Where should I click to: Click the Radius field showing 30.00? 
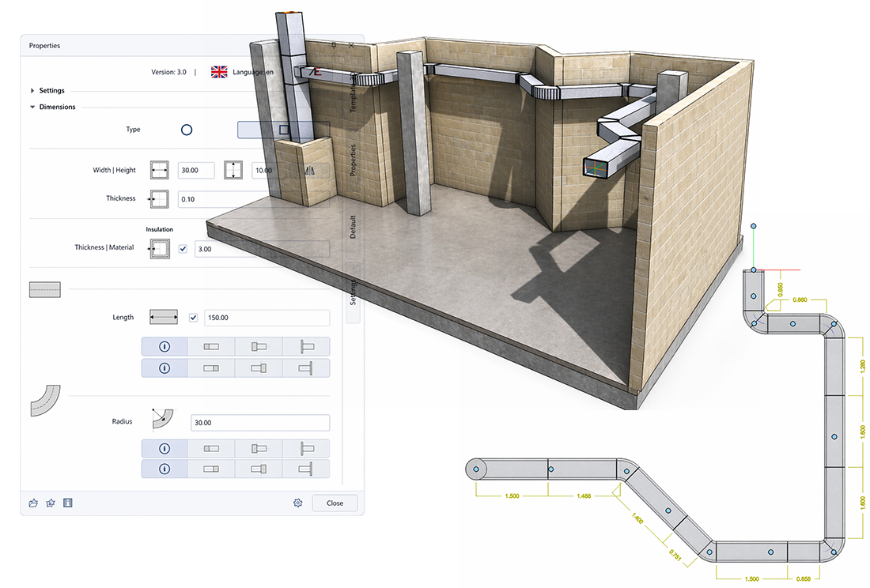tap(260, 422)
